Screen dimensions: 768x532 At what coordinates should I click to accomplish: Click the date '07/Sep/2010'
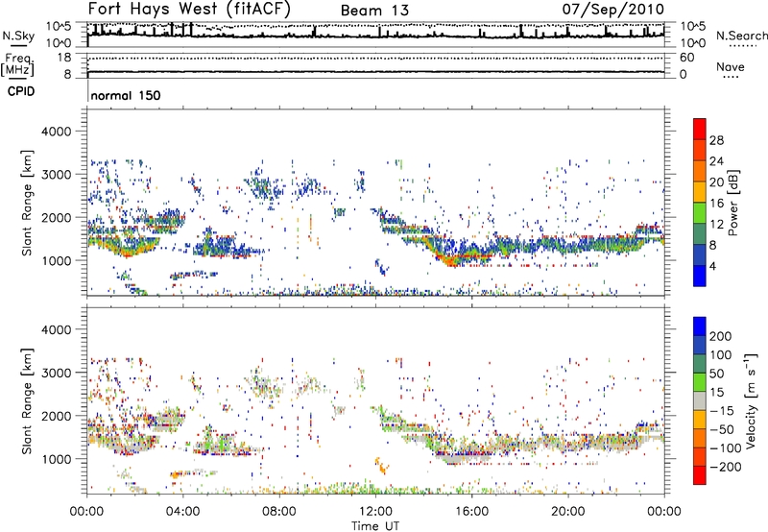(x=613, y=10)
